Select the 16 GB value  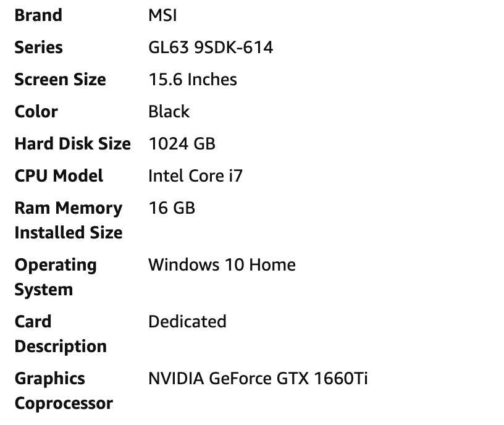[x=172, y=208]
